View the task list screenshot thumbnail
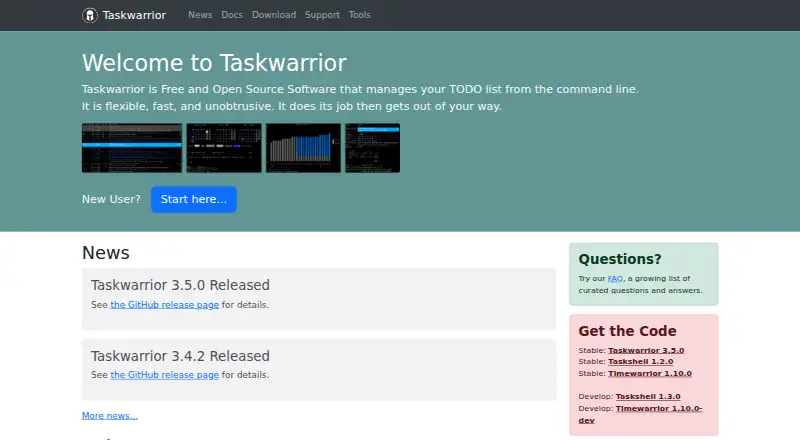Image resolution: width=800 pixels, height=440 pixels. [x=132, y=148]
